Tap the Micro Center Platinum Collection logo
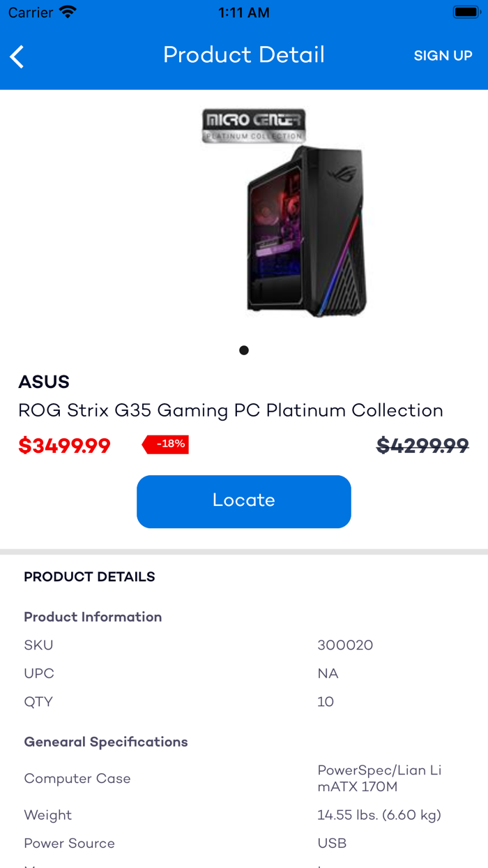Image resolution: width=488 pixels, height=868 pixels. point(254,126)
